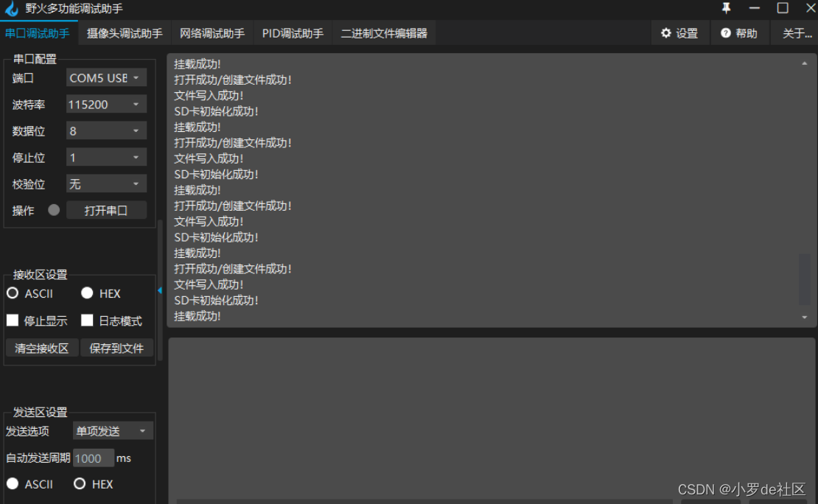Switch to the 网络调试助手 tab
This screenshot has height=504, width=818.
(x=212, y=32)
